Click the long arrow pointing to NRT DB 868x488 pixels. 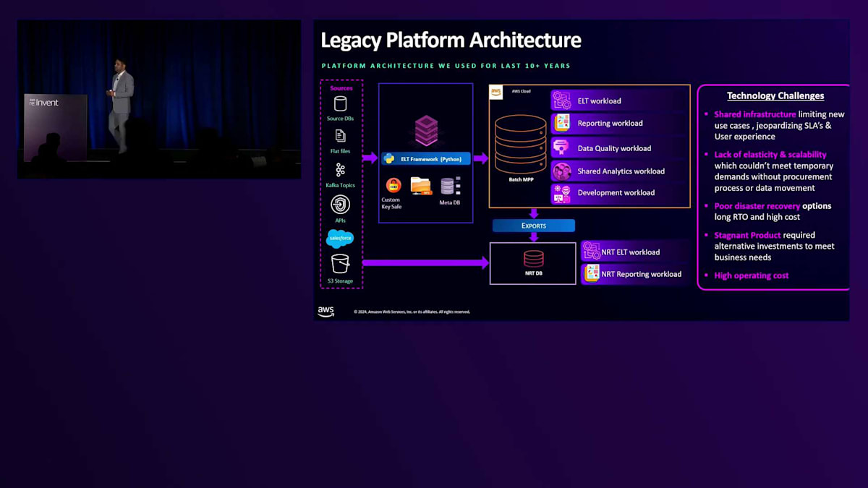click(x=426, y=262)
